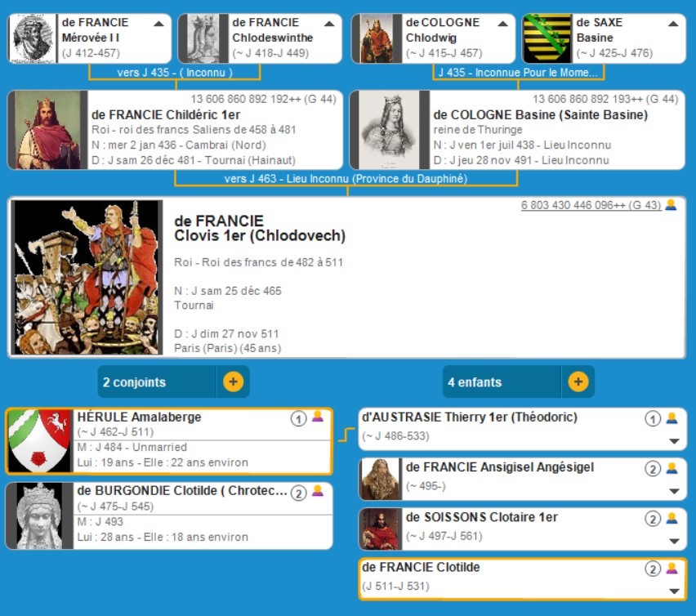Expand descendants of Clotaire 1er de Soissons
This screenshot has height=616, width=696.
(x=674, y=541)
